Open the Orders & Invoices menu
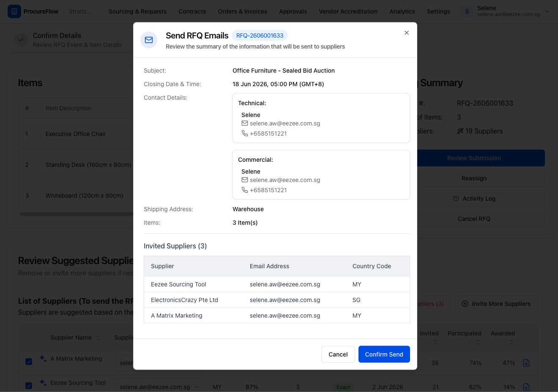 [x=243, y=11]
